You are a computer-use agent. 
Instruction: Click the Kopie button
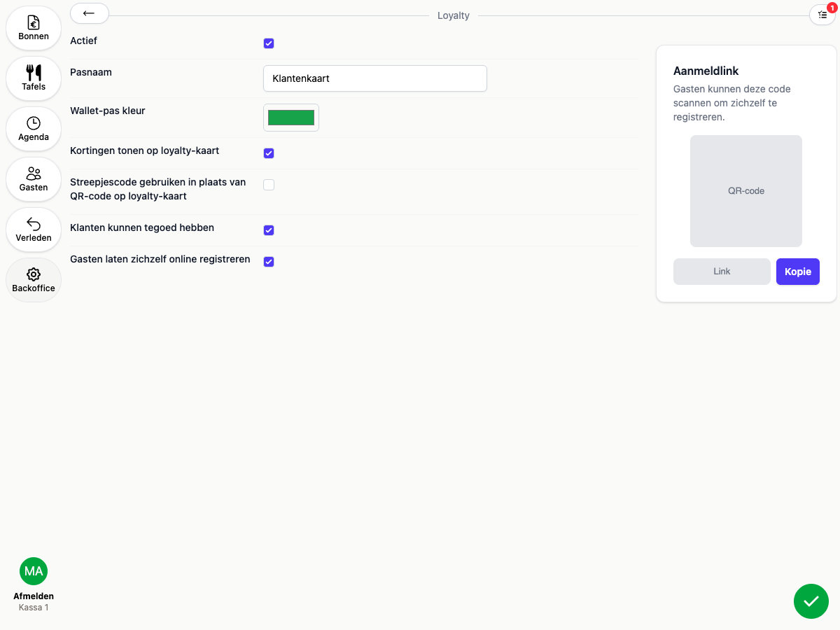coord(798,272)
